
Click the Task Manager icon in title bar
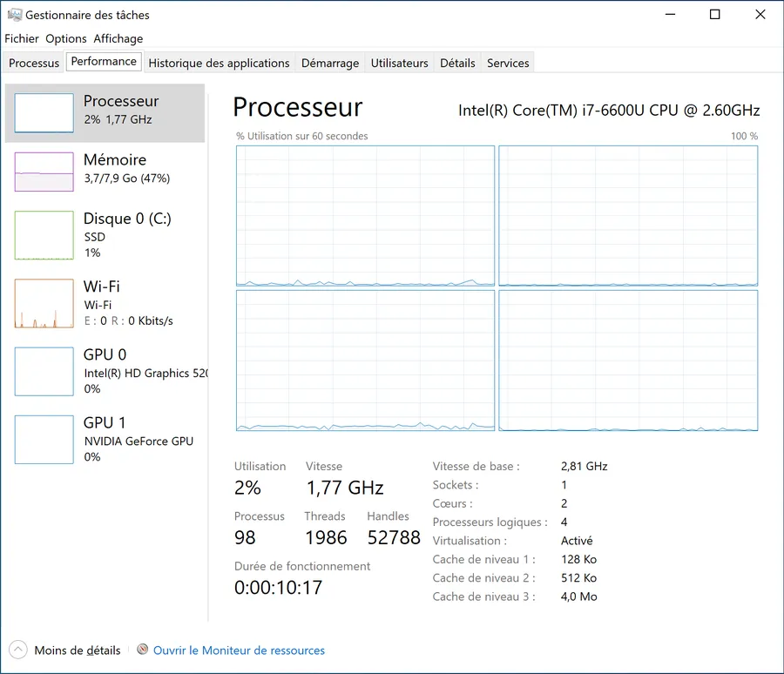[15, 15]
